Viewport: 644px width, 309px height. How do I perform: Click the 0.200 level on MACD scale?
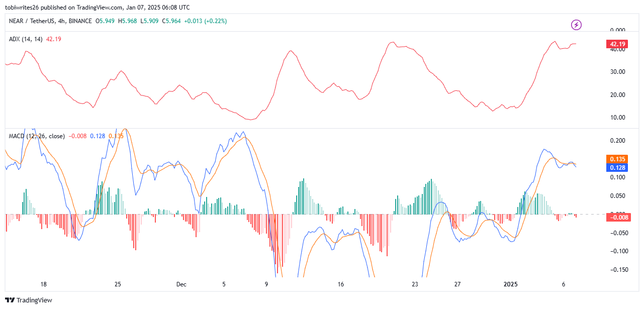617,140
